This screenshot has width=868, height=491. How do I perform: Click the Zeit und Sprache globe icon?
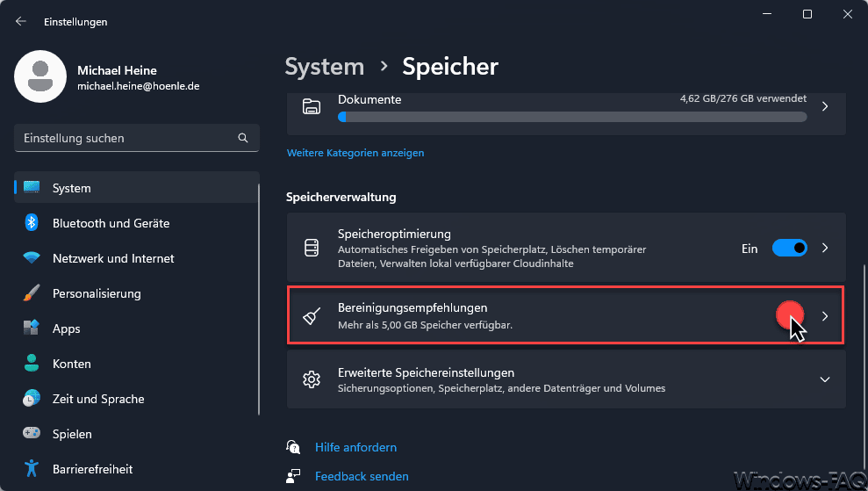click(32, 399)
